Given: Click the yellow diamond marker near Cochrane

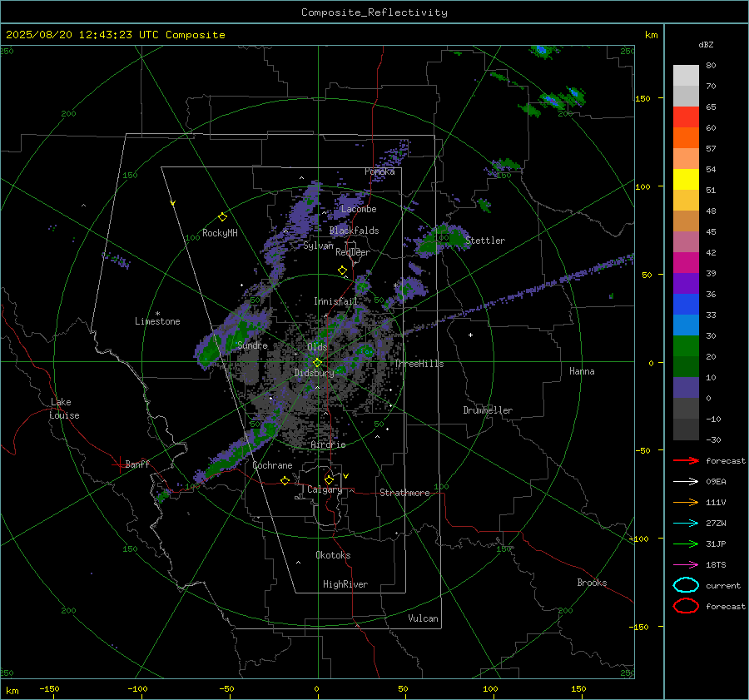Looking at the screenshot, I should (285, 480).
